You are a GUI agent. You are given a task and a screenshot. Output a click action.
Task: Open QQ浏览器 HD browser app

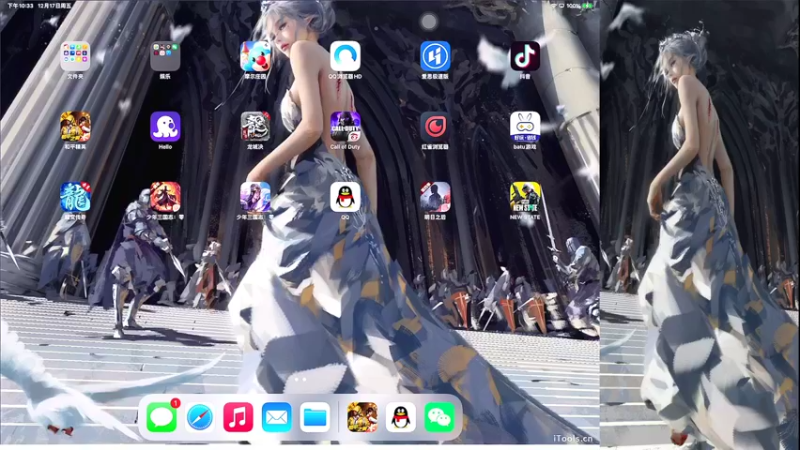pos(345,56)
